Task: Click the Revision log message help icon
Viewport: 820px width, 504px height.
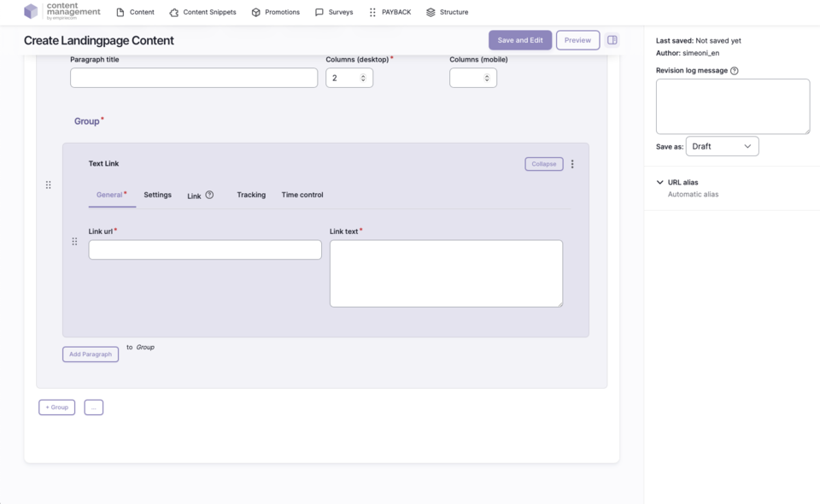Action: tap(735, 71)
